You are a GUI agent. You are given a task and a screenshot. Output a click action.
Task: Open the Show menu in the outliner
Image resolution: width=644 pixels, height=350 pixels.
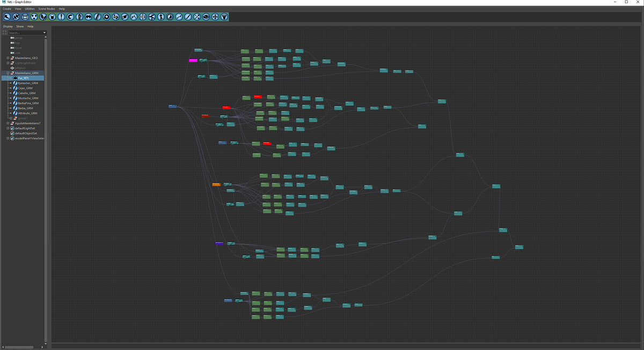20,26
